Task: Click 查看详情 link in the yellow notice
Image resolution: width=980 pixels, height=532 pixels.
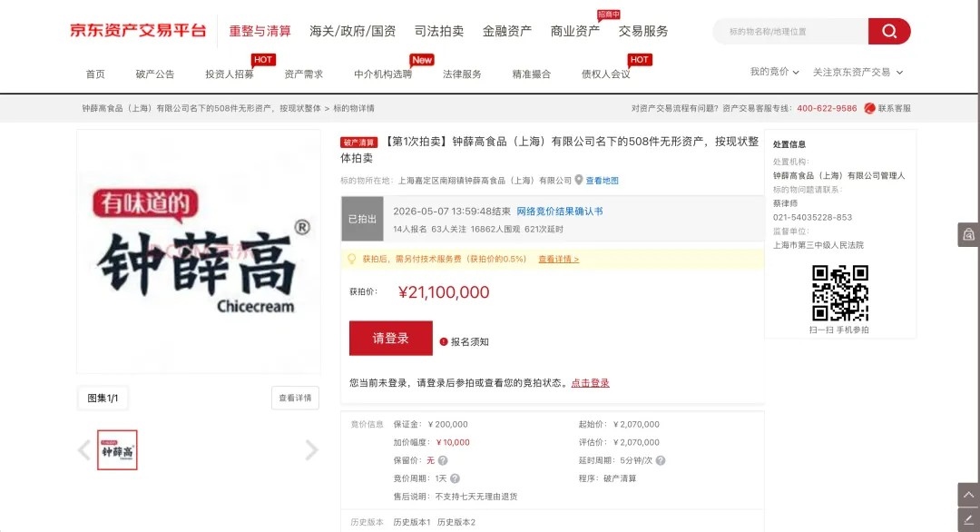Action: (x=559, y=259)
